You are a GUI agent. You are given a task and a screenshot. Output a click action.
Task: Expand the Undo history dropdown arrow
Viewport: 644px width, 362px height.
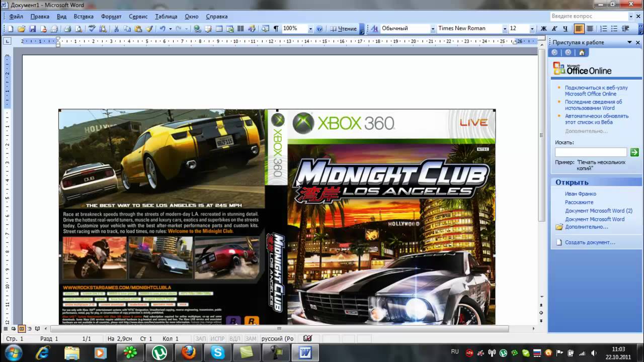tap(171, 29)
